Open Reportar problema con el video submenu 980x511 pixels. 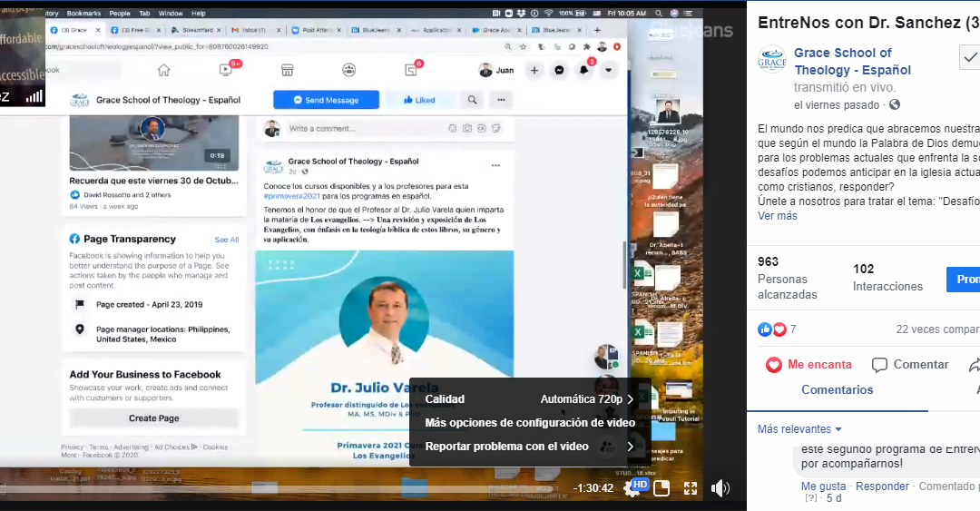(x=529, y=447)
